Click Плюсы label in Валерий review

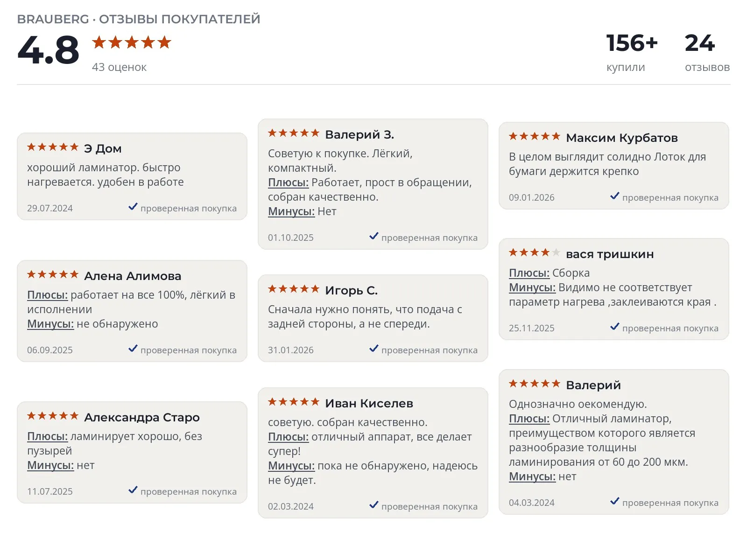click(529, 419)
